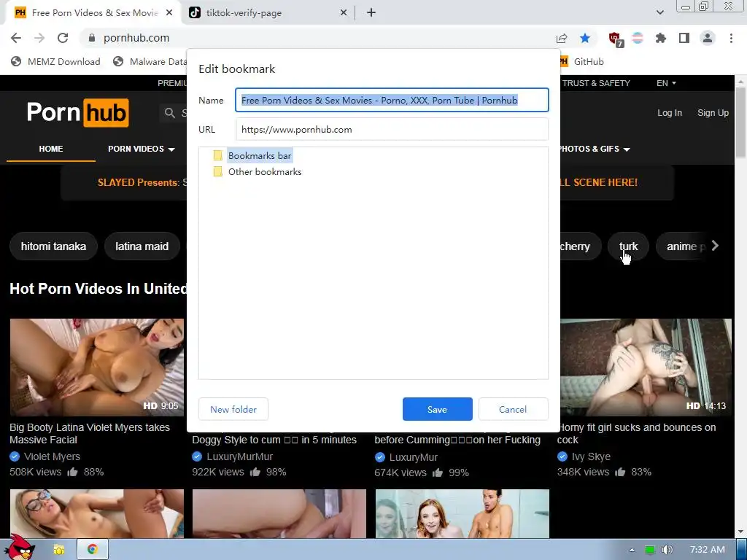The image size is (747, 560).
Task: Open the Chrome profile avatar
Action: click(708, 38)
